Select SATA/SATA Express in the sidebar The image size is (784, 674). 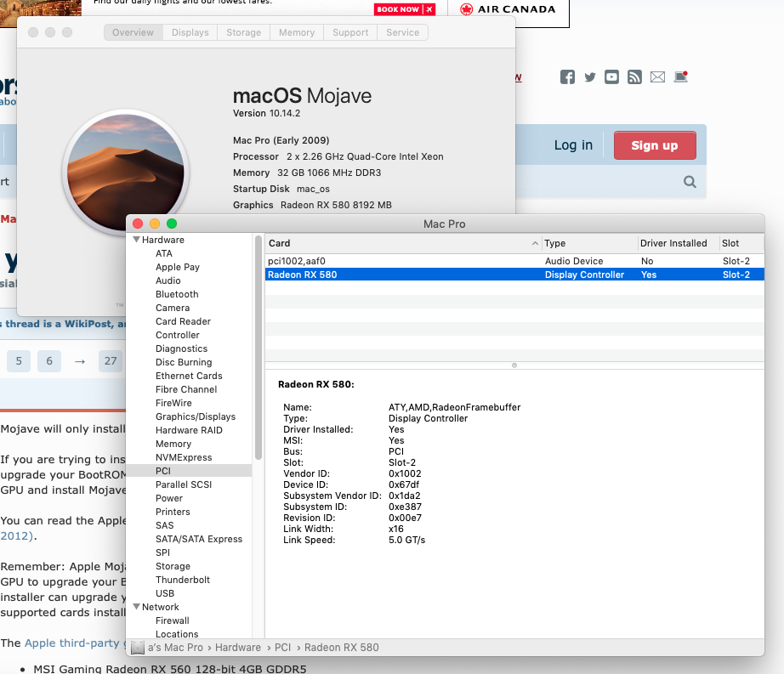click(x=199, y=539)
